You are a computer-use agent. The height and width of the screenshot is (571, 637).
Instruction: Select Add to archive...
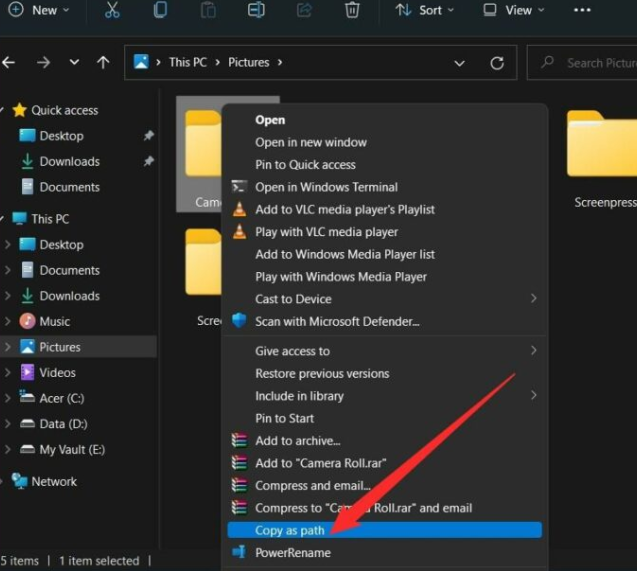(x=384, y=441)
